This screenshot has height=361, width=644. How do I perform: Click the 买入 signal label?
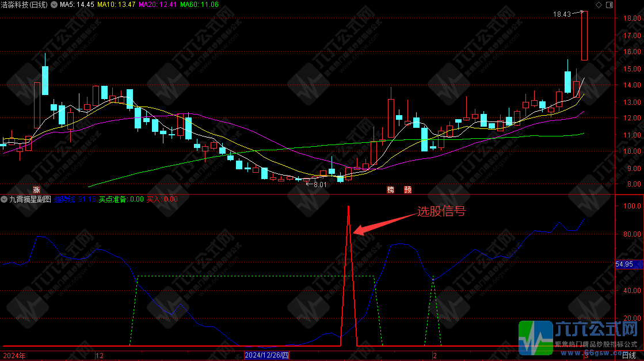161,199
